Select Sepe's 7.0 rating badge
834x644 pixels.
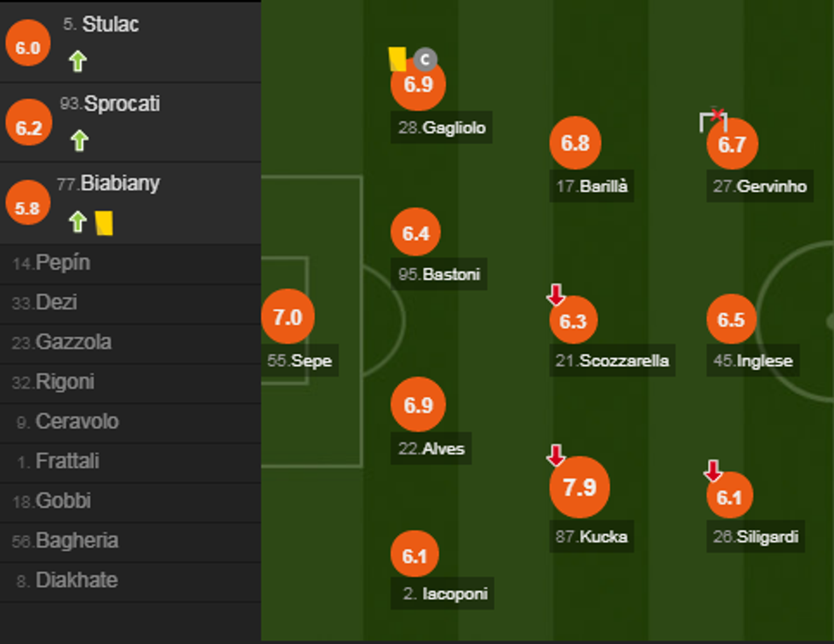(x=288, y=317)
